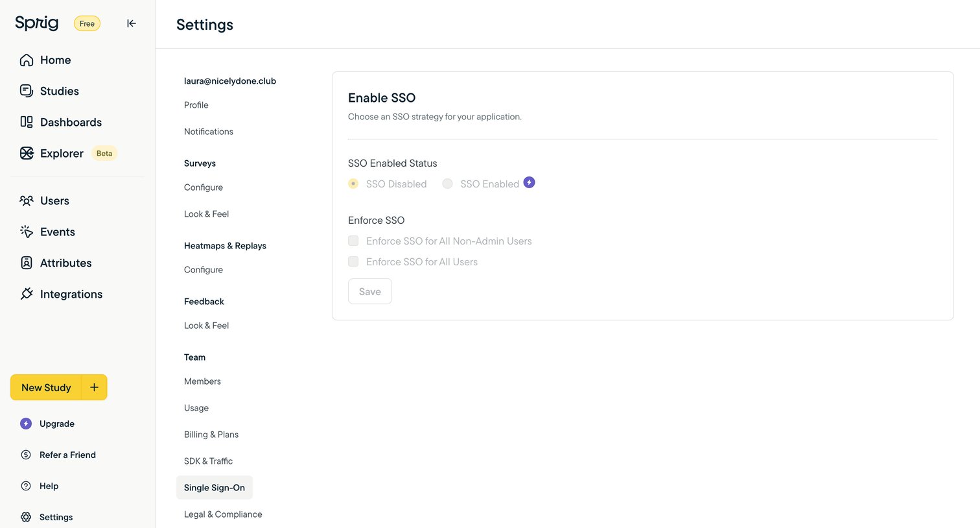Open Events in the sidebar

58,232
